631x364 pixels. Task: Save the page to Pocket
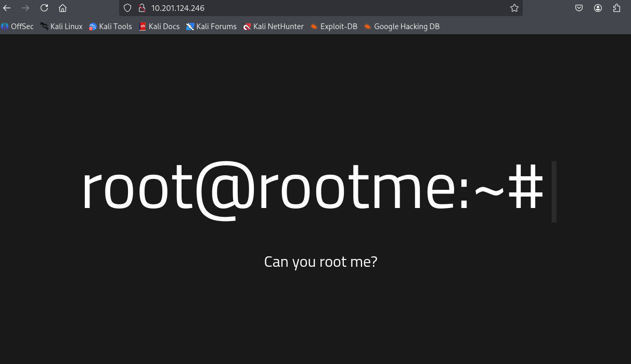578,8
